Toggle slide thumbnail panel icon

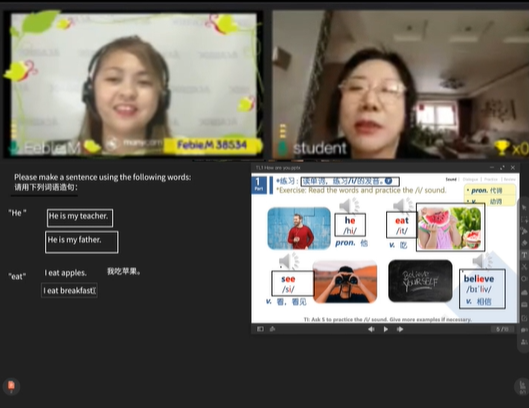tap(260, 329)
